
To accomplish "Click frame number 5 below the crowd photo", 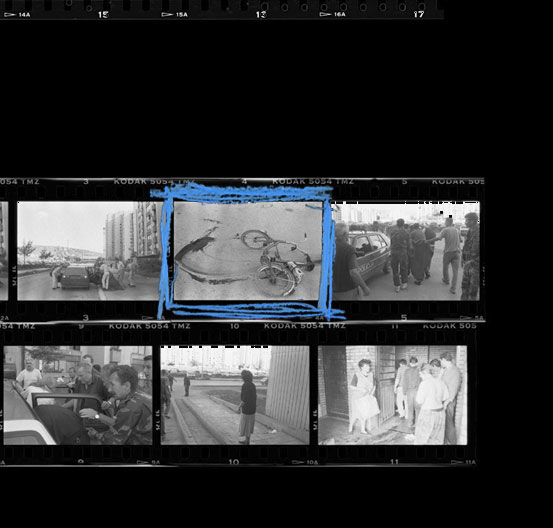I will [404, 317].
